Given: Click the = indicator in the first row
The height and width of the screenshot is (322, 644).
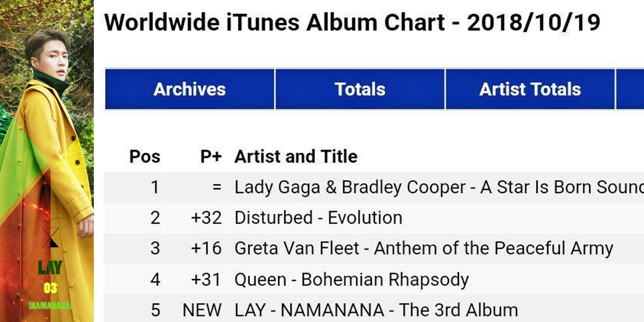Looking at the screenshot, I should 217,187.
